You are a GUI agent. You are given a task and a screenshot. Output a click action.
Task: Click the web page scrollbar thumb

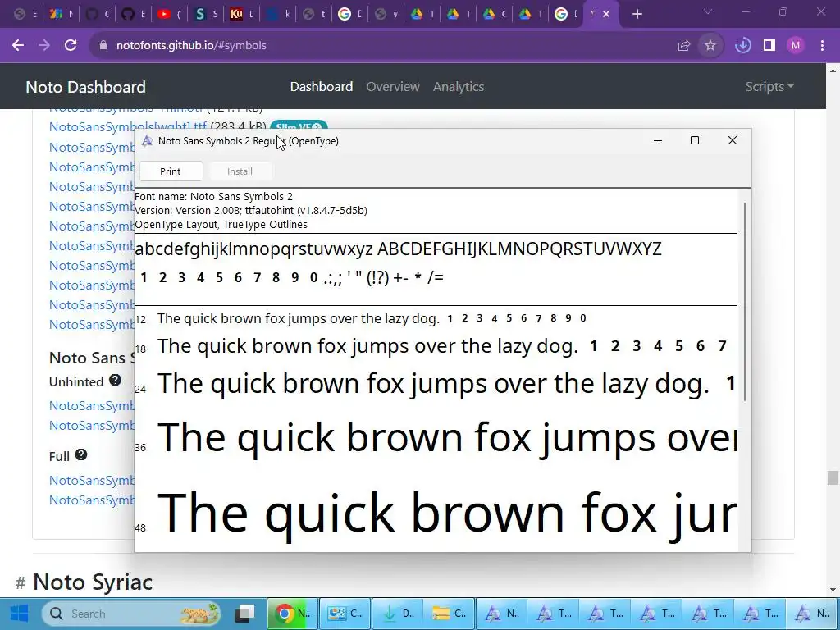(832, 477)
